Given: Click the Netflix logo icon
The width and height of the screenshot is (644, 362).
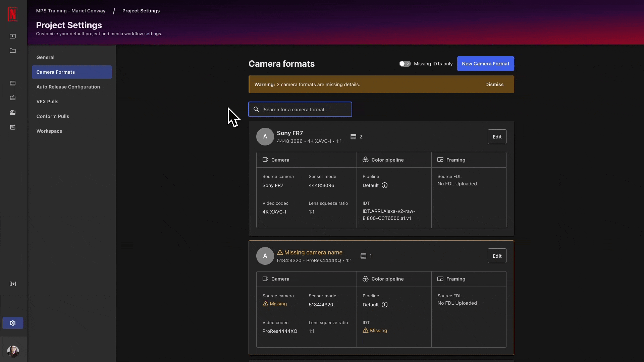Looking at the screenshot, I should click(13, 14).
